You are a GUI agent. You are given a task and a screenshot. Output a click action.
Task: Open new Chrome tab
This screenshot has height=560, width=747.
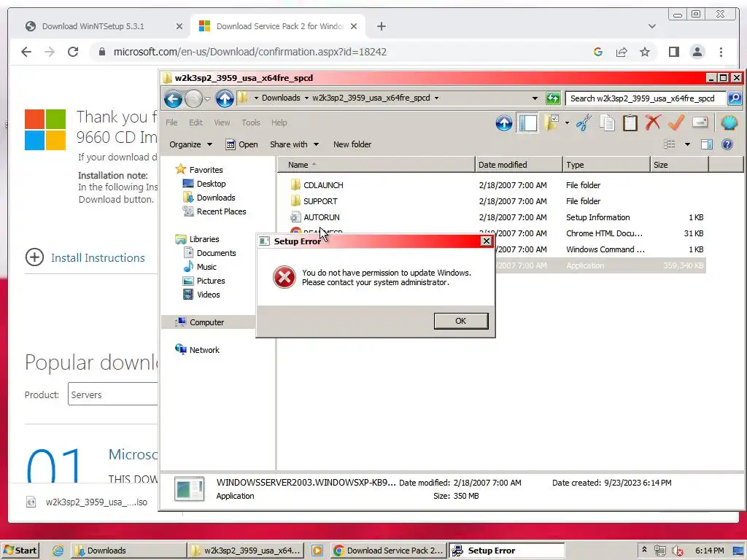click(381, 26)
